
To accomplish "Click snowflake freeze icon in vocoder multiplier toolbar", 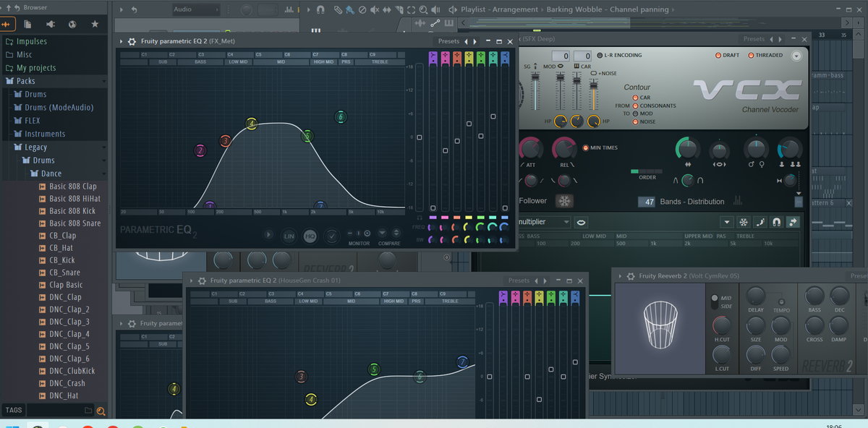I will [x=744, y=222].
